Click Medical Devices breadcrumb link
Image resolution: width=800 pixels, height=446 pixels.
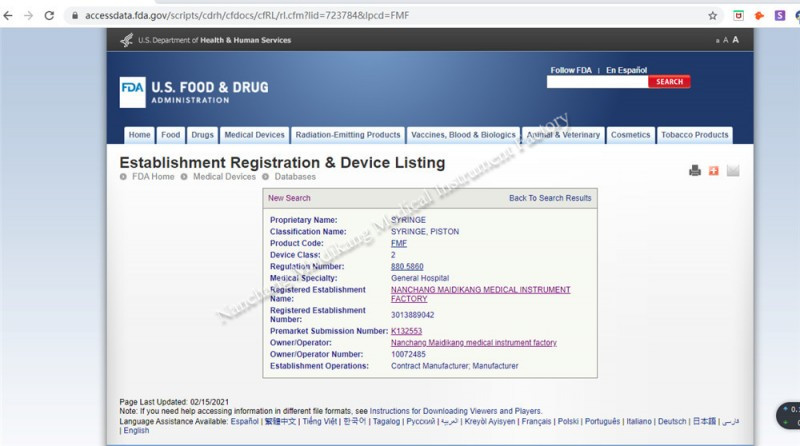[224, 177]
